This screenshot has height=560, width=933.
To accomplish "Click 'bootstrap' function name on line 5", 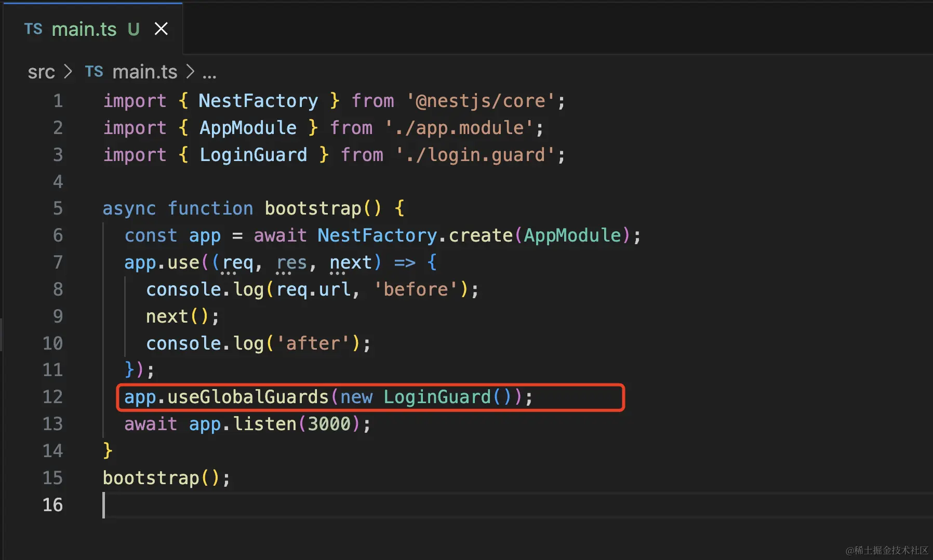I will (313, 208).
